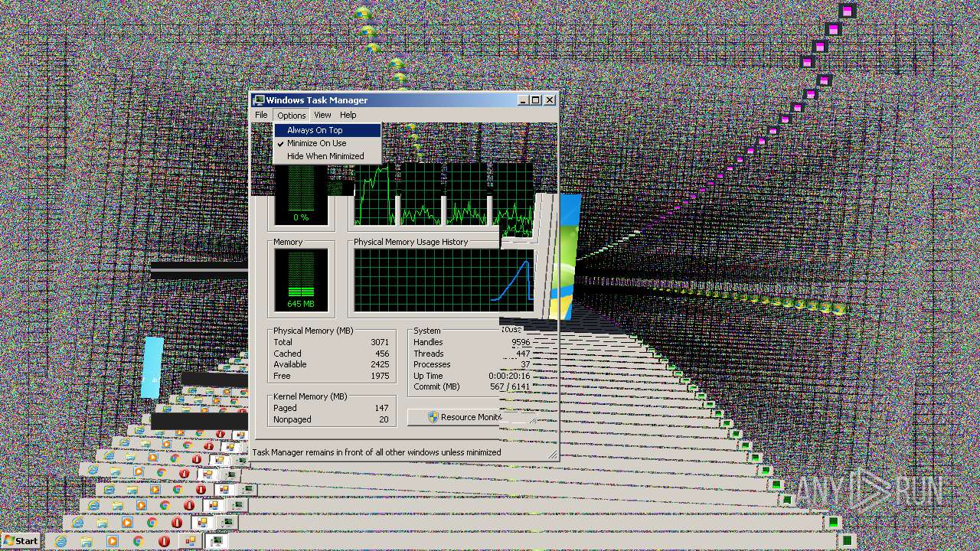Click the CPU usage history graph
The width and height of the screenshot is (980, 551).
point(443,194)
